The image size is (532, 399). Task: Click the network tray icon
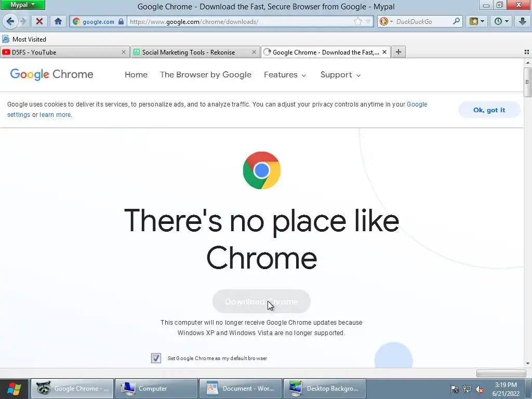point(467,389)
